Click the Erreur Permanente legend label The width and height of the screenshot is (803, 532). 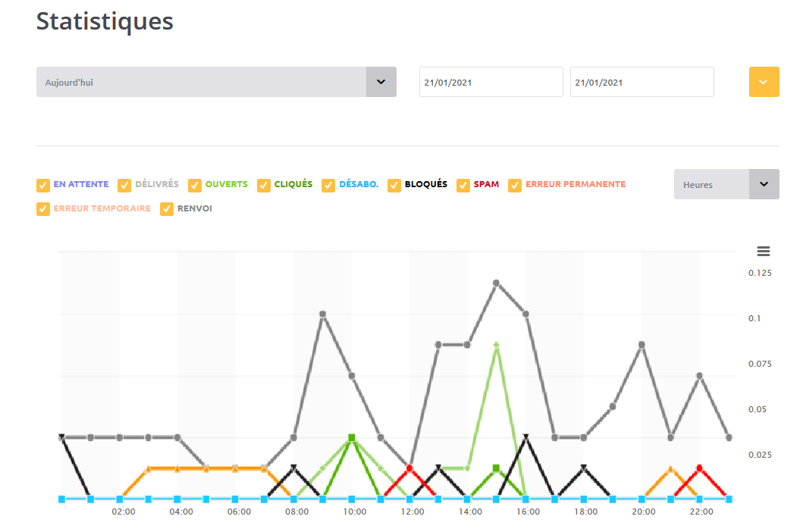pyautogui.click(x=575, y=184)
